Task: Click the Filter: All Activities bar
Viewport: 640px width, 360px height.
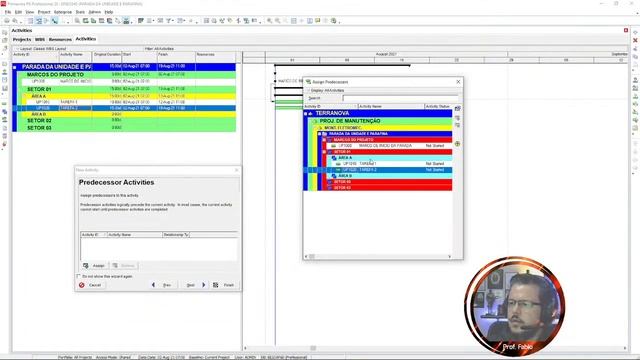Action: coord(159,49)
